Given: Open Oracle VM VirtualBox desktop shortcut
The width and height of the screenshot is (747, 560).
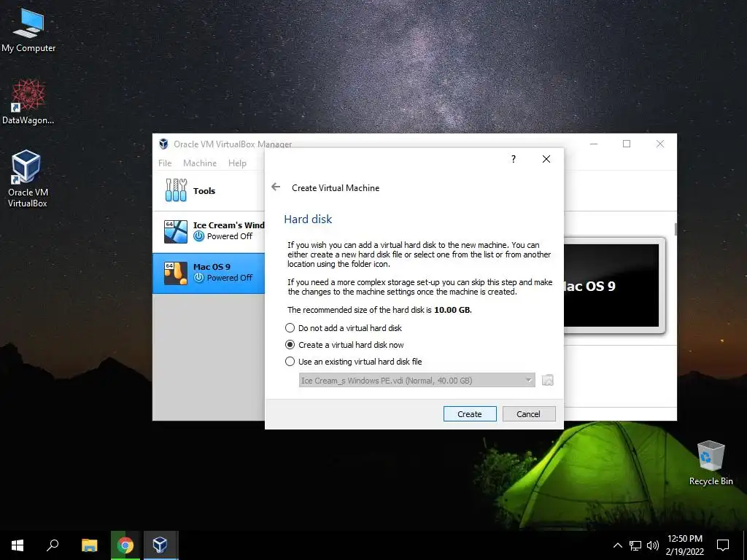Looking at the screenshot, I should 27,179.
